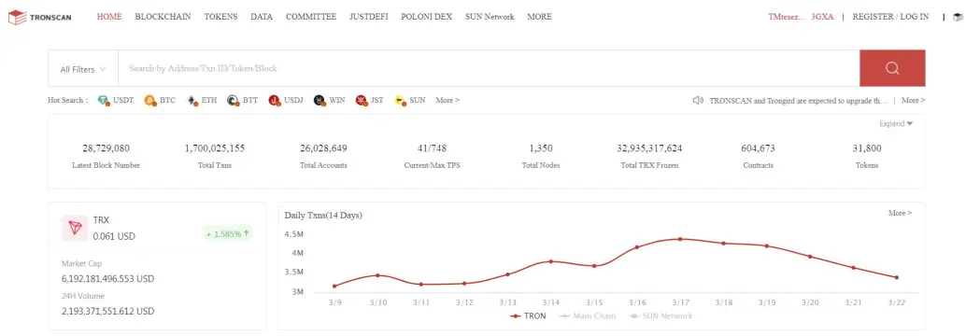Toggle the SUN Network legend series

pyautogui.click(x=660, y=316)
